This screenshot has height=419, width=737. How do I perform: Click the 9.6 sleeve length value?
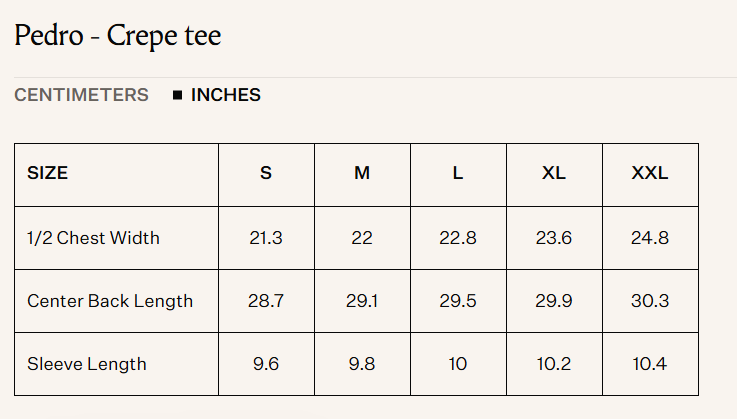coord(266,364)
